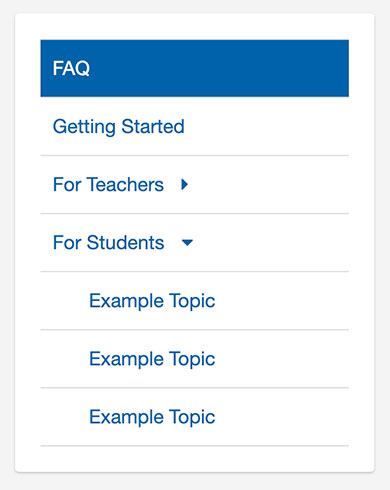Click the down-pointing arrow beside For Students
390x490 pixels.
(x=187, y=242)
